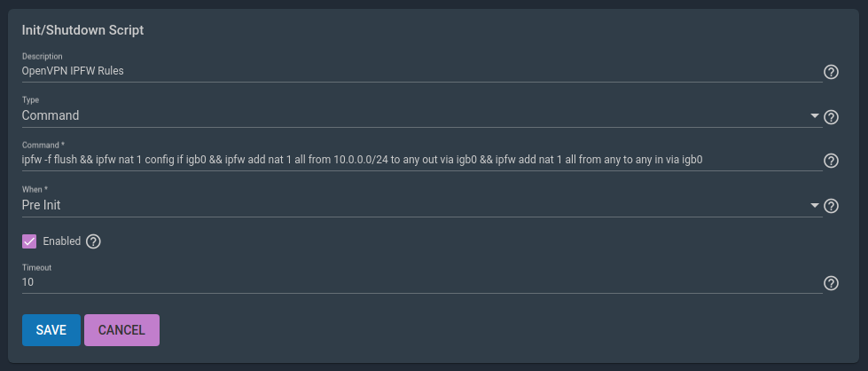Show help for the Type selector

pos(831,117)
